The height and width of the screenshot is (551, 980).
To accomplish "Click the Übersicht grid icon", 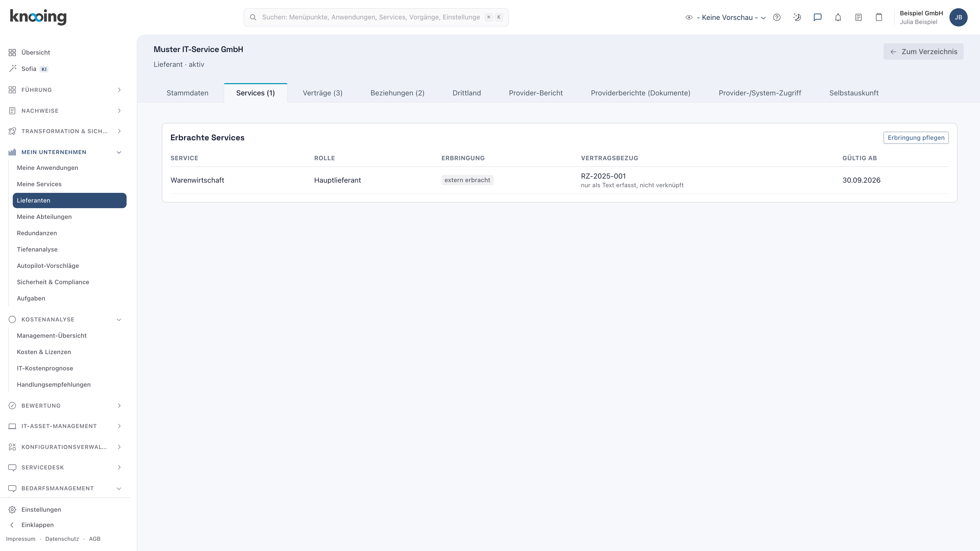I will (x=12, y=53).
